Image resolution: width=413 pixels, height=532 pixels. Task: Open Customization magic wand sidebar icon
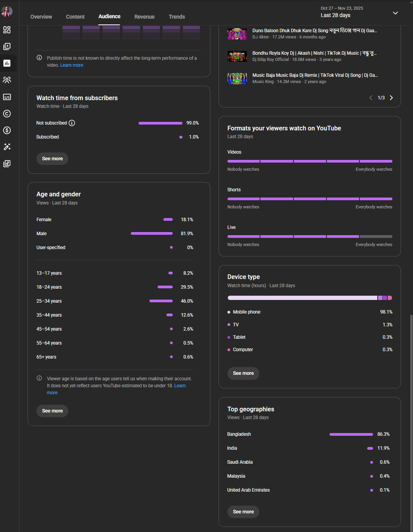pyautogui.click(x=7, y=147)
